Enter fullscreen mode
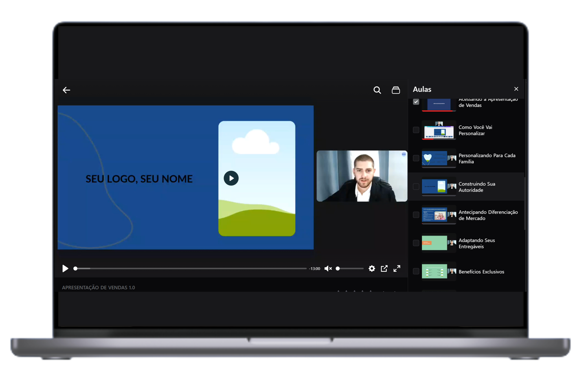The height and width of the screenshot is (380, 588). [397, 269]
